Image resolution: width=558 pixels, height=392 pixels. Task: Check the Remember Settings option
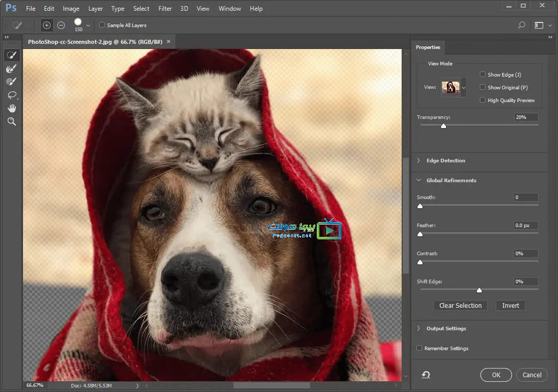420,348
